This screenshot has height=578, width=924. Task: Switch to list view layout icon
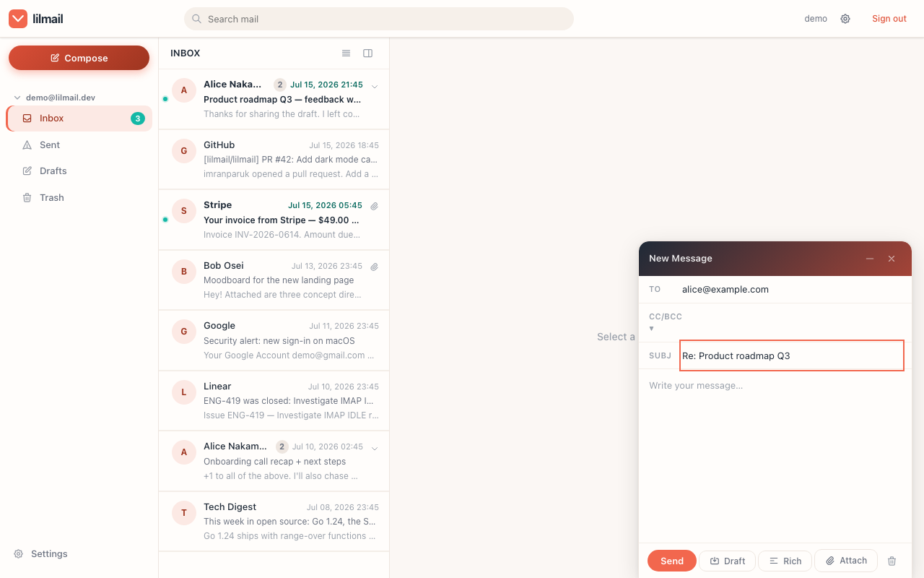click(x=346, y=53)
